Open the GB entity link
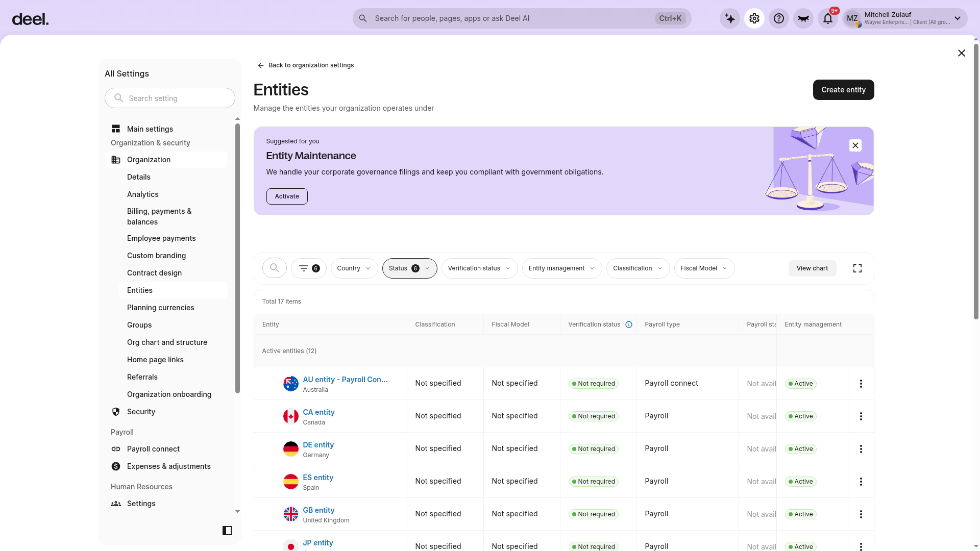Screen dimensions: 980x551 coord(318,510)
